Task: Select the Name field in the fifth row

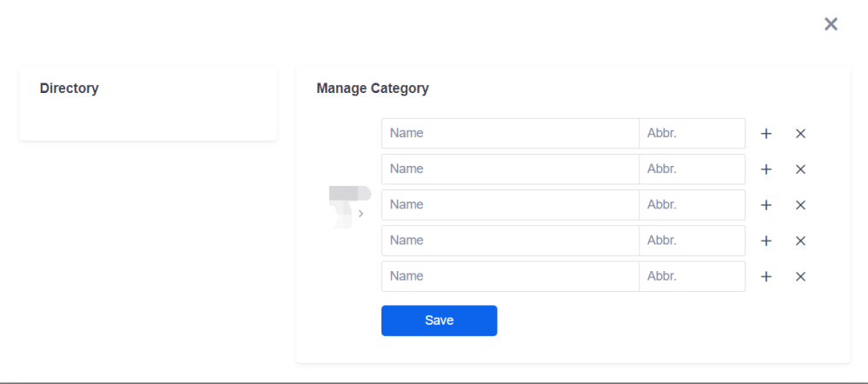Action: 510,276
